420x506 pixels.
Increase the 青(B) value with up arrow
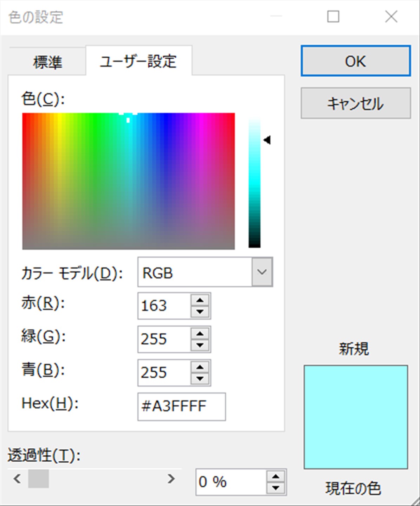[200, 367]
